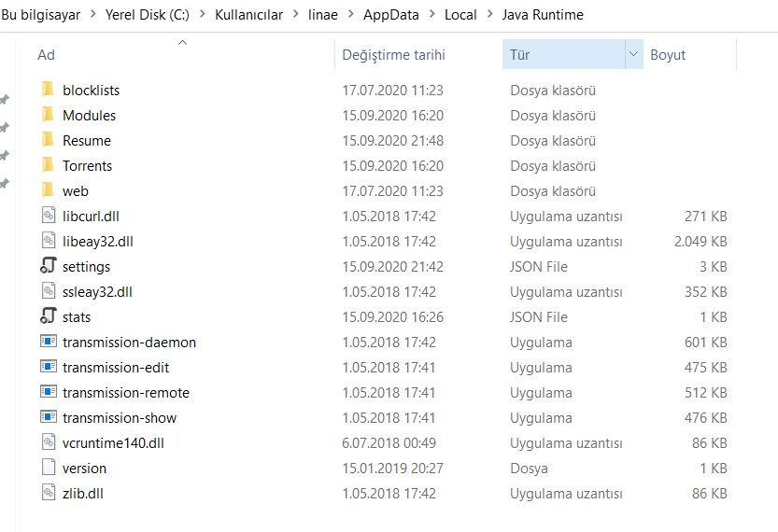Click date 15.09.2020 16:26
Viewport: 778px width, 532px height.
click(392, 316)
